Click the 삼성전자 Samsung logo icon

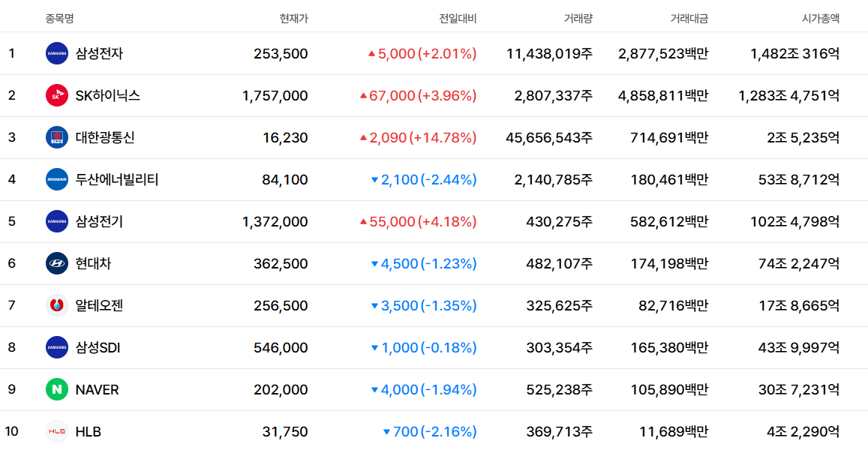57,54
